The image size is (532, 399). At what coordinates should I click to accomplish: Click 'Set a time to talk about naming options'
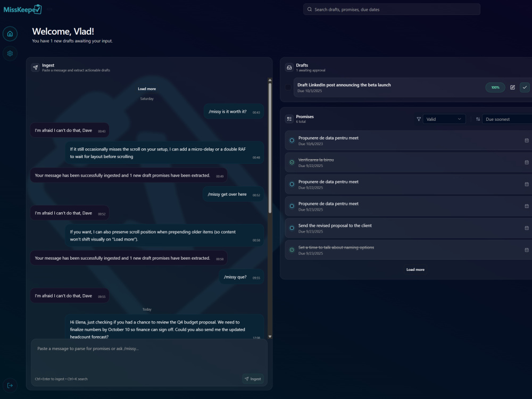click(336, 247)
